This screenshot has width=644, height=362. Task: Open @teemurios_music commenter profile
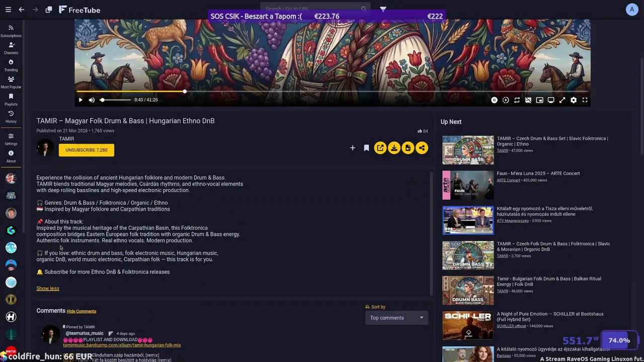click(x=85, y=333)
